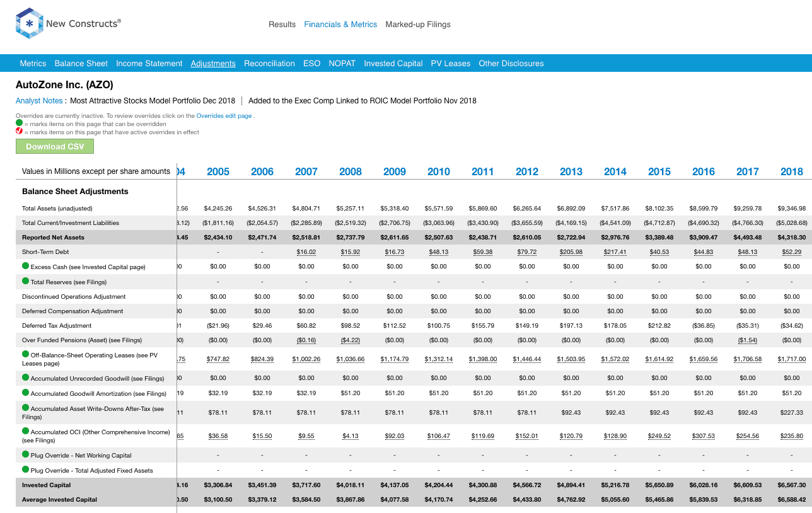Go to the Reconciliation section

[269, 64]
